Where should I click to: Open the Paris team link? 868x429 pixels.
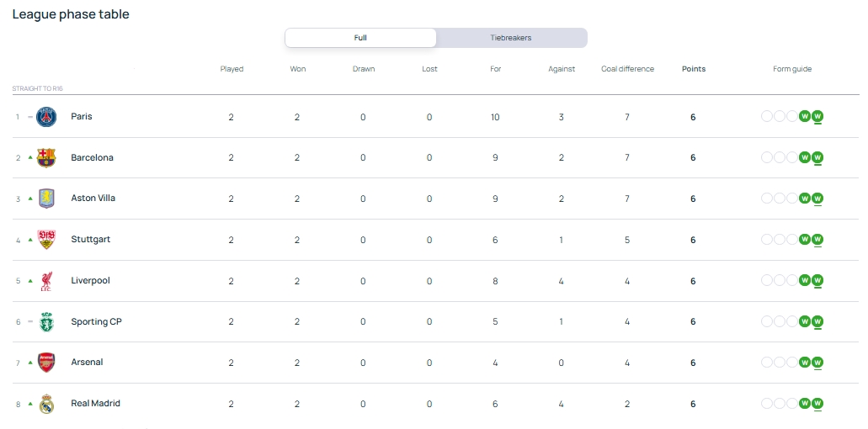pos(82,117)
